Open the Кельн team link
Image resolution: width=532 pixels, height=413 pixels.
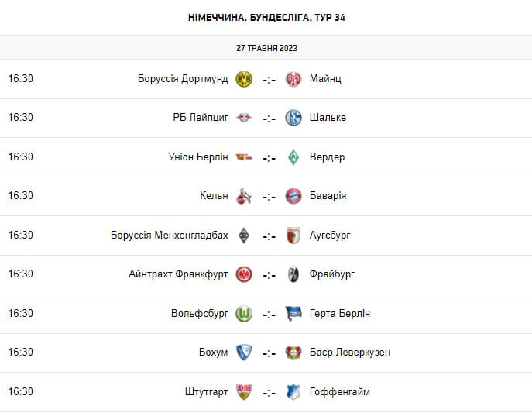click(x=214, y=195)
